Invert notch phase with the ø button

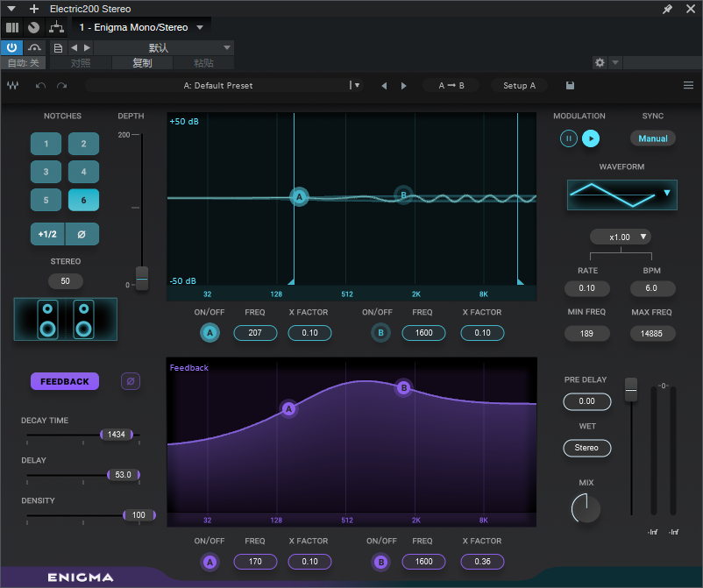82,234
